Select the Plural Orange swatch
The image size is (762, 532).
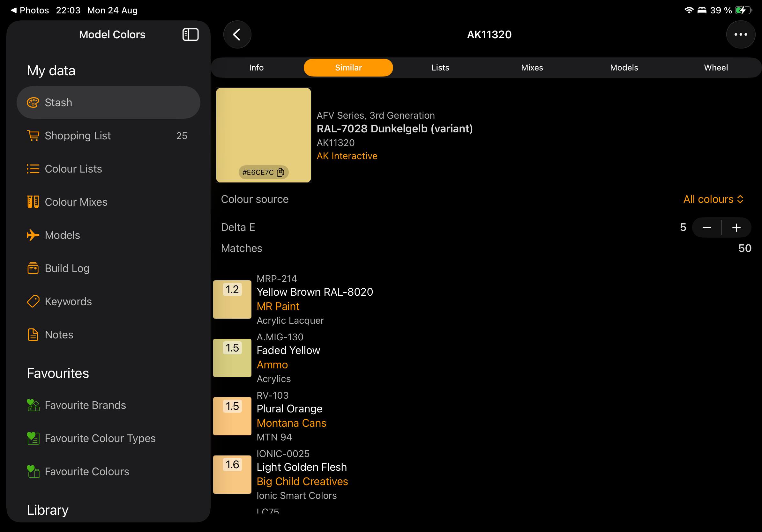[x=232, y=416]
